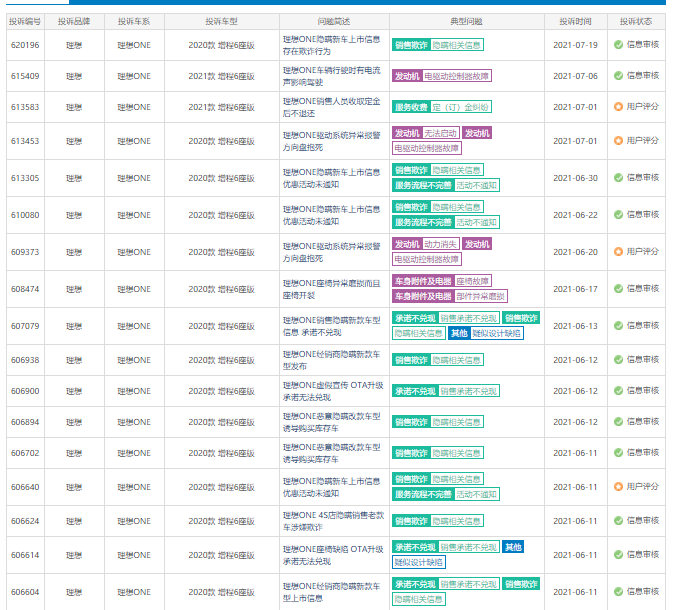
Task: Select the 投诉时间 column header
Action: click(x=575, y=21)
